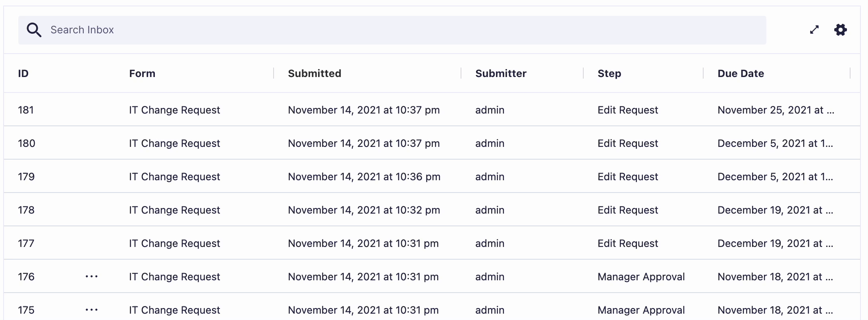This screenshot has height=320, width=868.
Task: Sort by the Form column header
Action: point(142,73)
